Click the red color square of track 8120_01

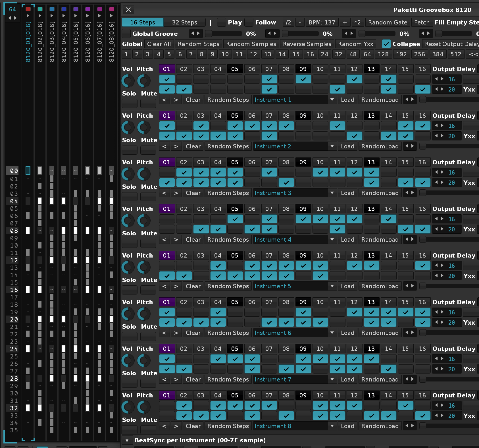coord(28,9)
